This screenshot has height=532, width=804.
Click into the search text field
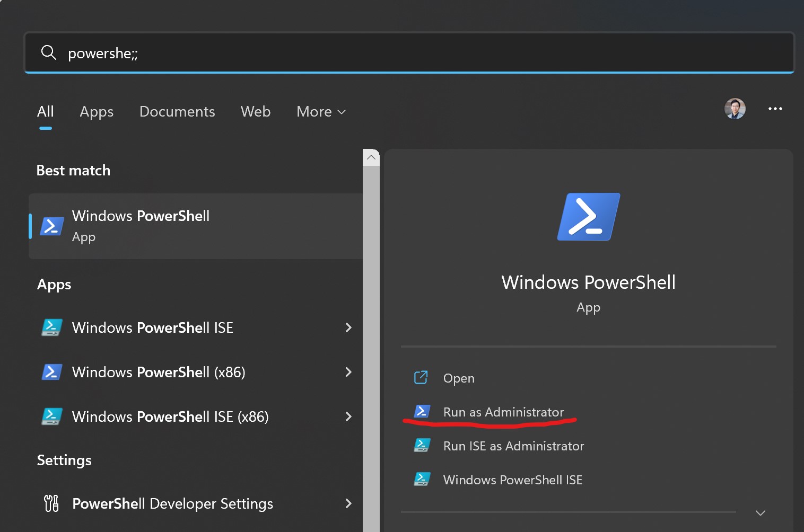424,53
